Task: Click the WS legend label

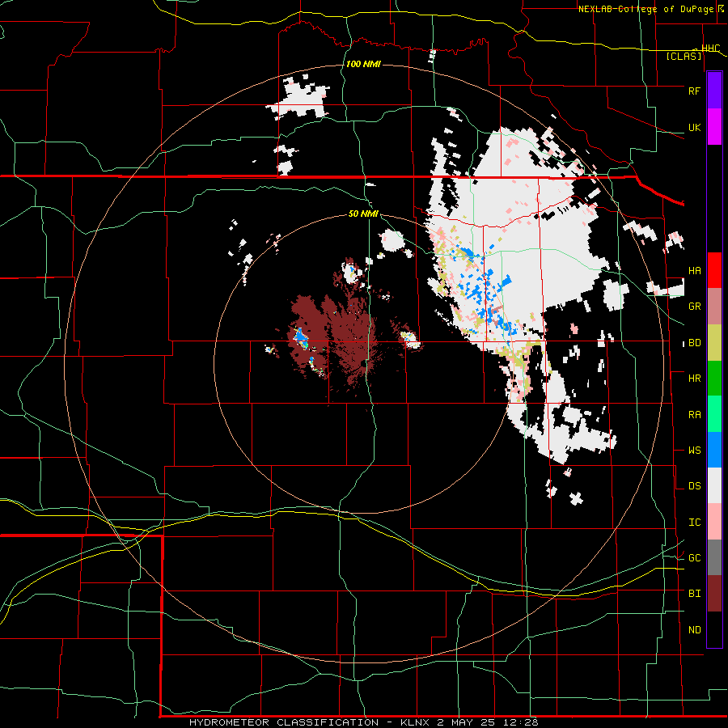Action: click(694, 451)
